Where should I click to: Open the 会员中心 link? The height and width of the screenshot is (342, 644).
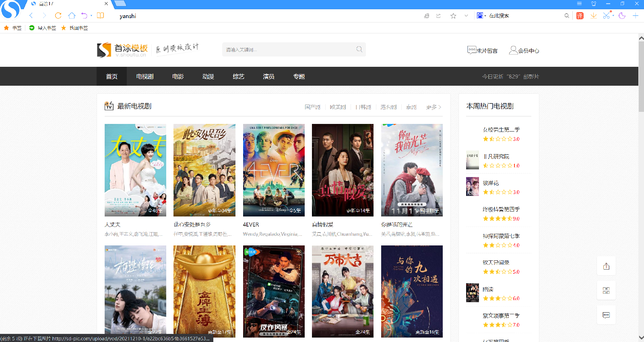pos(524,50)
